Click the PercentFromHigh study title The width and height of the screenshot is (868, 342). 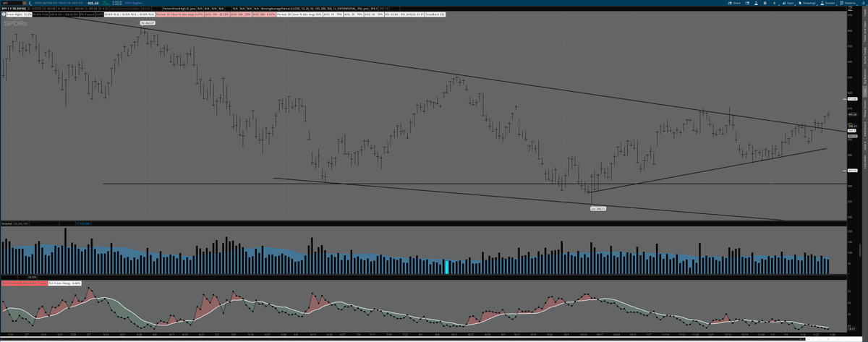[x=179, y=9]
